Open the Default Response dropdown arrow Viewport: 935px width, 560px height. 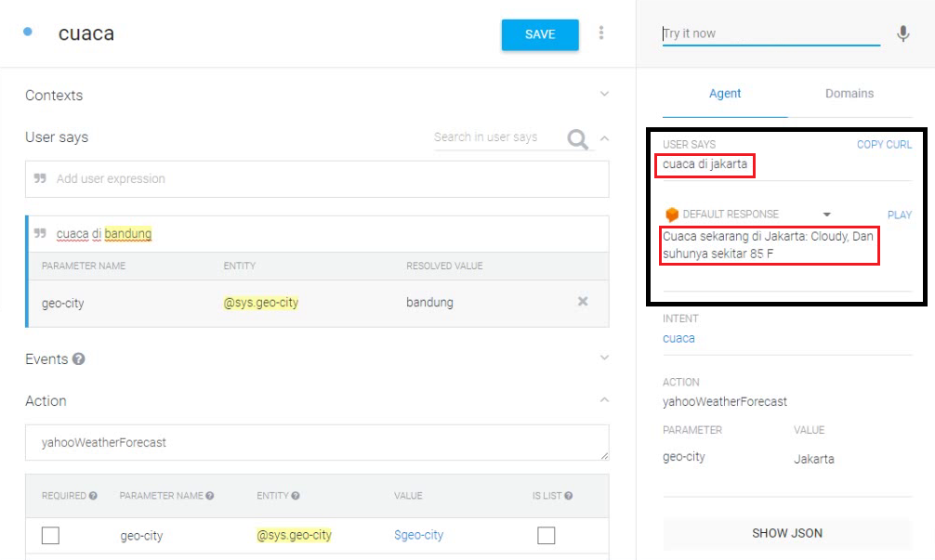[827, 215]
